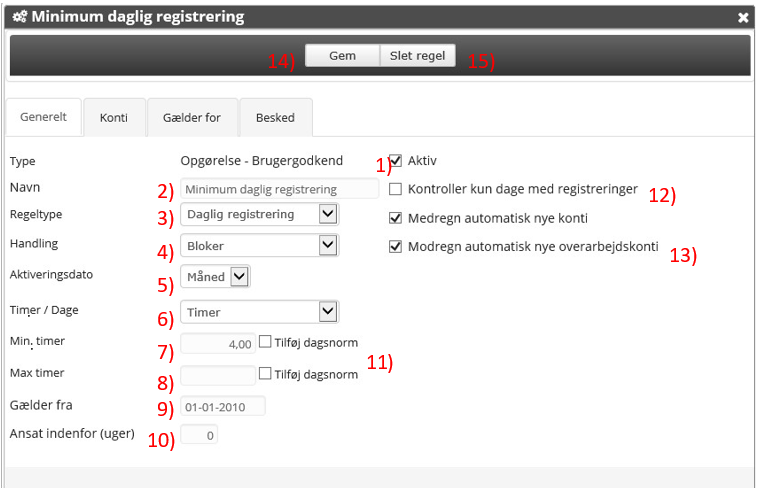Switch to the Generelt tab
Viewport: 757px width, 488px height.
(x=43, y=117)
